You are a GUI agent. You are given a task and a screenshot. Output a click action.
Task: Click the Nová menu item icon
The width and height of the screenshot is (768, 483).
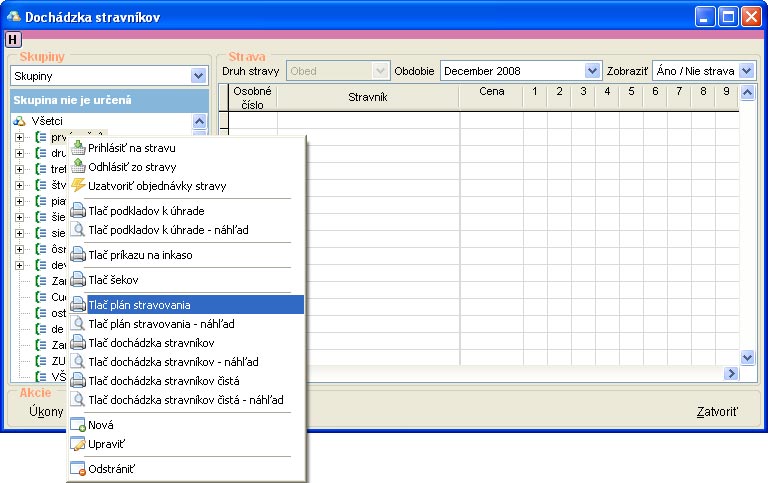click(x=78, y=425)
